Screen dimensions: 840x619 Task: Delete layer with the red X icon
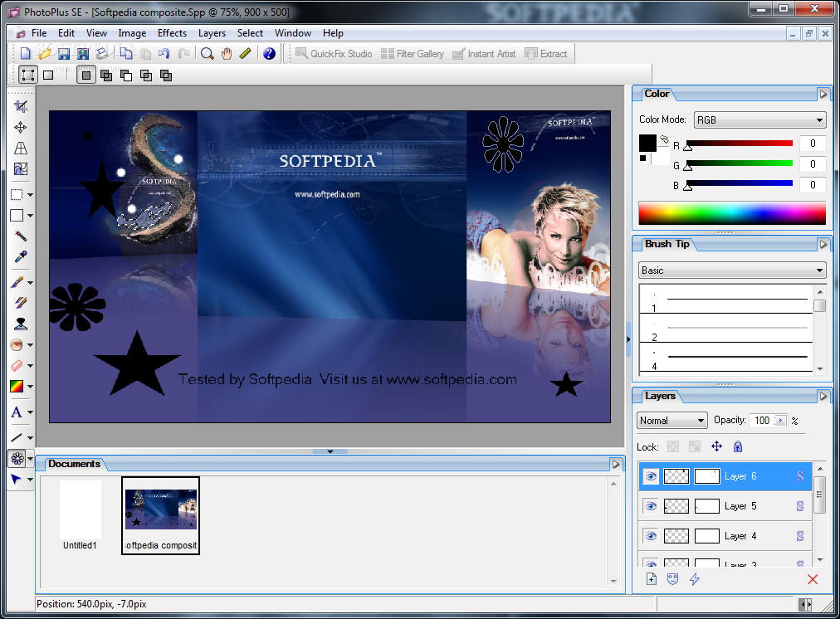[813, 579]
